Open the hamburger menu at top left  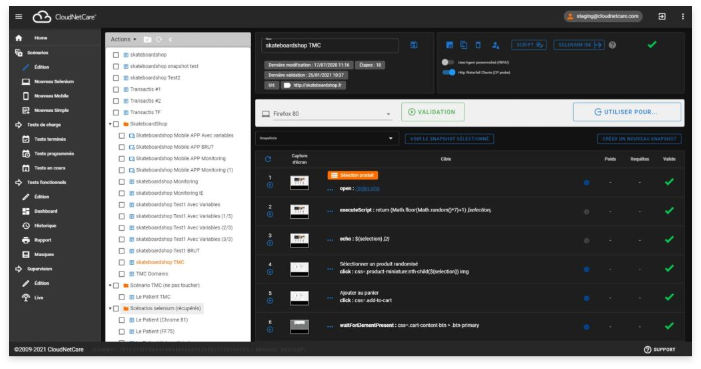tap(19, 17)
